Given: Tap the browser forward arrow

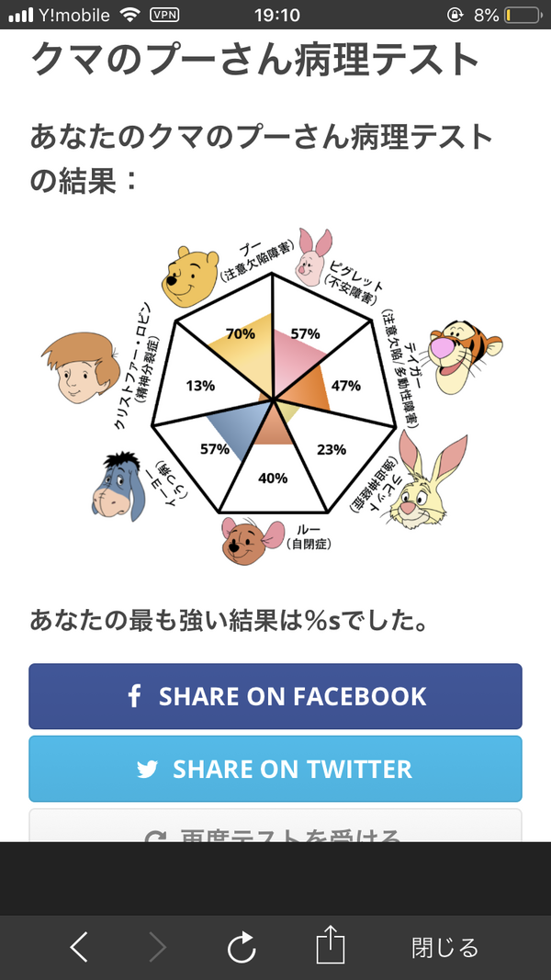Looking at the screenshot, I should click(x=157, y=946).
